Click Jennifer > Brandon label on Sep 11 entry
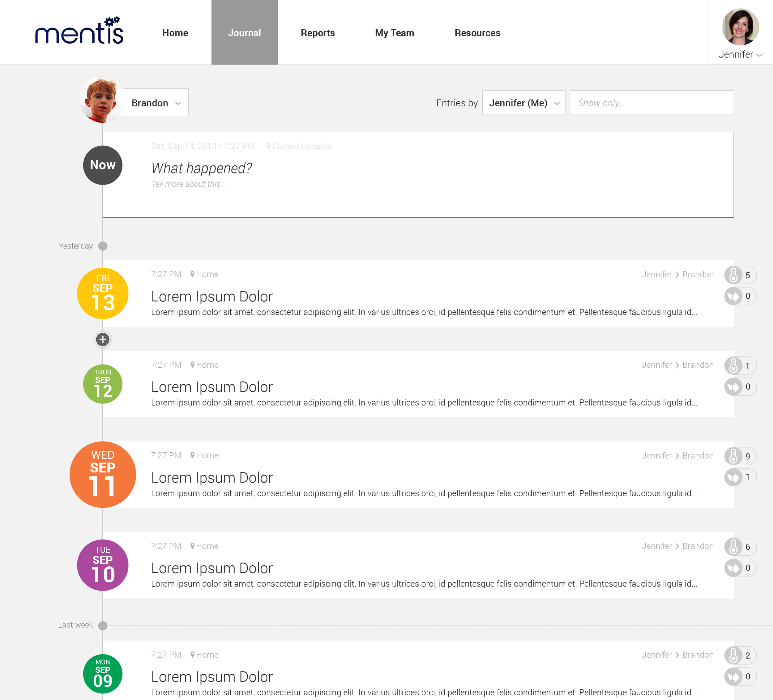 (677, 455)
